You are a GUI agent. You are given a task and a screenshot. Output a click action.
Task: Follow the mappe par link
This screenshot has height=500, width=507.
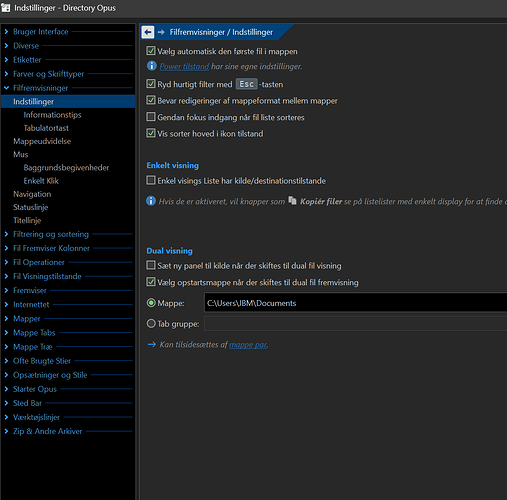click(x=248, y=345)
